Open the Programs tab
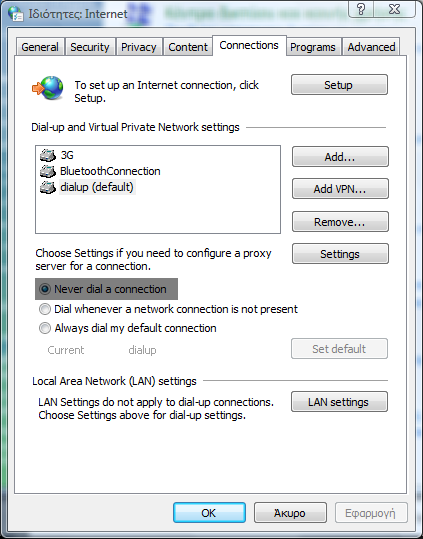The image size is (423, 539). tap(313, 47)
